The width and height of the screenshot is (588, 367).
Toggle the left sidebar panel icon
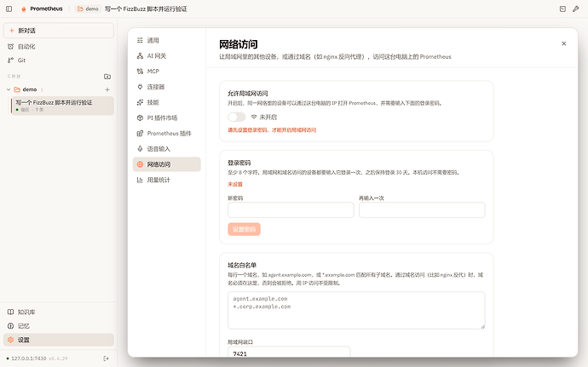coord(9,9)
